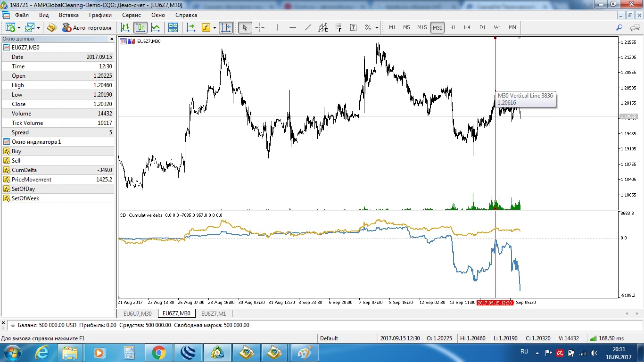Select the cursor arrow tool
Viewport: 644px width, 362px height.
pos(245,27)
